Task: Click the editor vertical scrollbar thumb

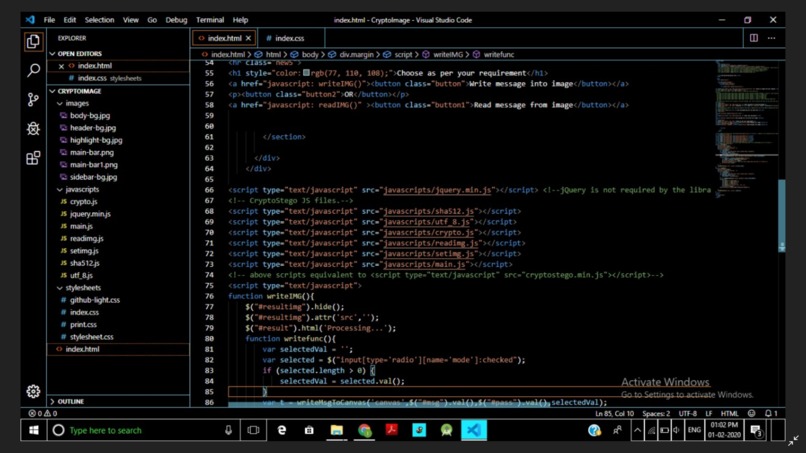Action: coord(781,215)
